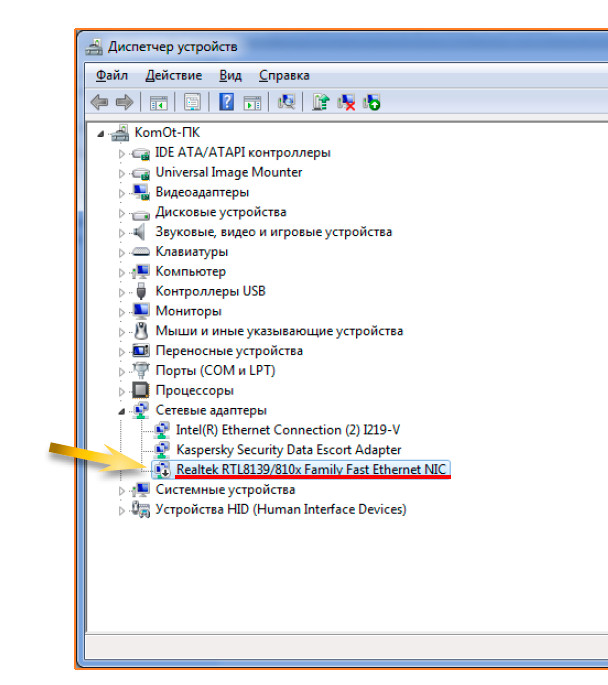Click the Update Driver toolbar icon

click(x=321, y=102)
